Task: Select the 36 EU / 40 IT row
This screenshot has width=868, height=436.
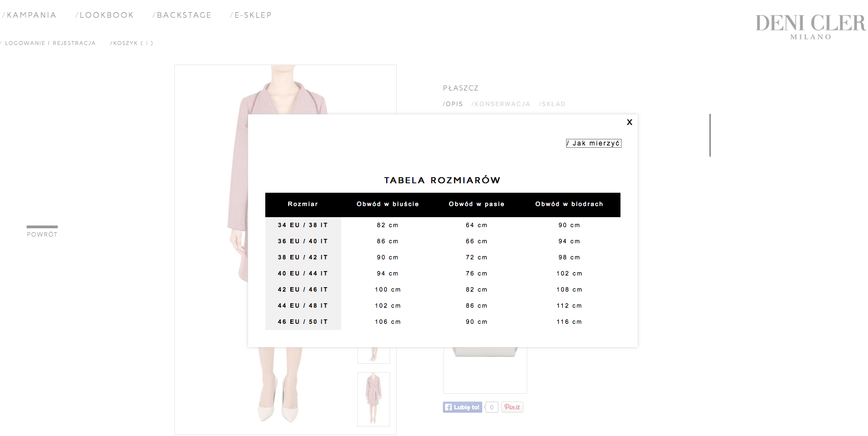Action: [x=443, y=241]
